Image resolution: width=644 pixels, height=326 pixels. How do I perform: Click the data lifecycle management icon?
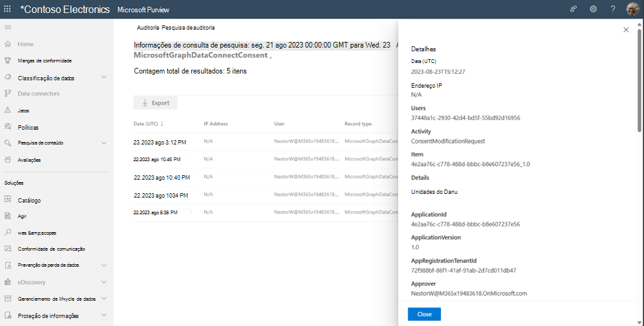point(8,298)
